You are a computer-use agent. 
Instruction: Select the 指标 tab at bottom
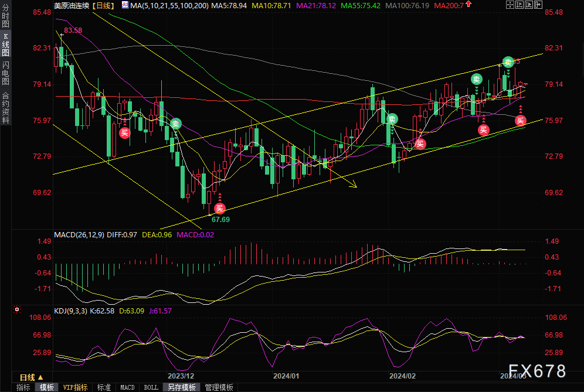click(x=23, y=387)
